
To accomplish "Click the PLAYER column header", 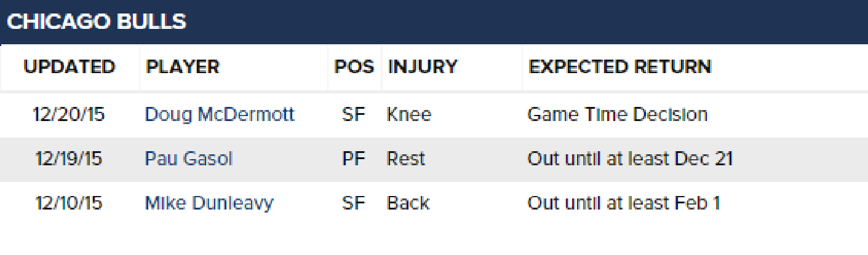I will tap(183, 67).
